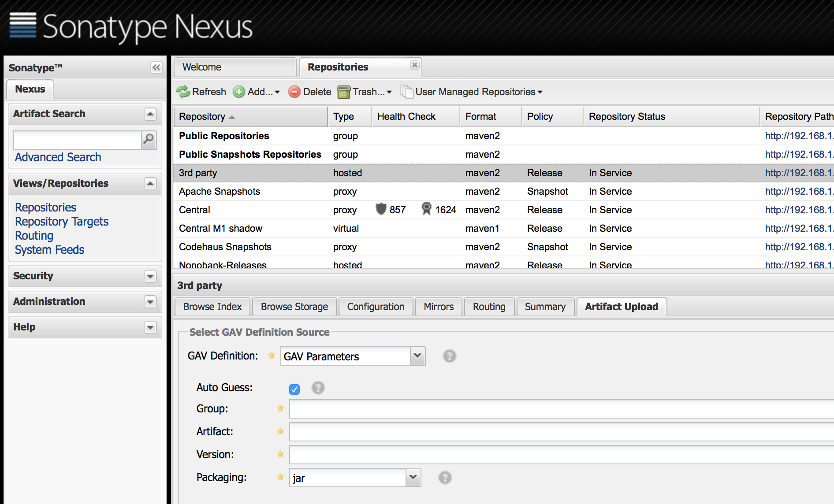This screenshot has height=504, width=834.
Task: Sort by the Repository Status column header
Action: pyautogui.click(x=672, y=116)
